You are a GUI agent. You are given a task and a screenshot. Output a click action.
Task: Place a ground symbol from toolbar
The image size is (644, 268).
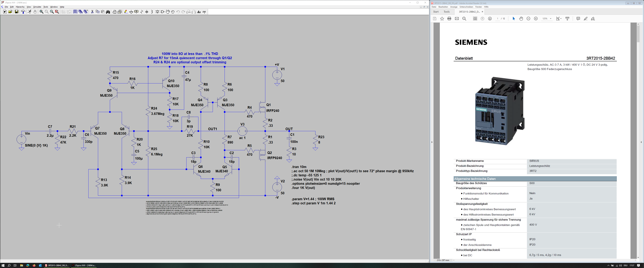[131, 12]
